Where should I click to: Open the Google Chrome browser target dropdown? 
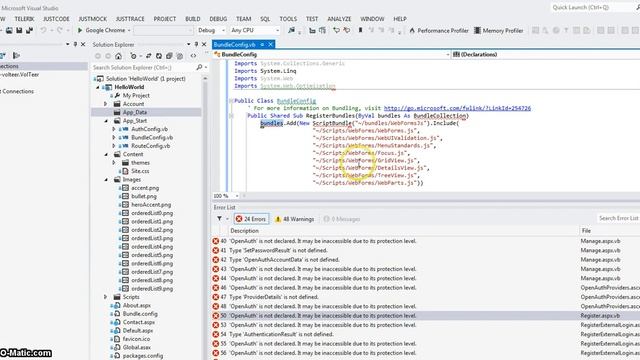tap(129, 30)
